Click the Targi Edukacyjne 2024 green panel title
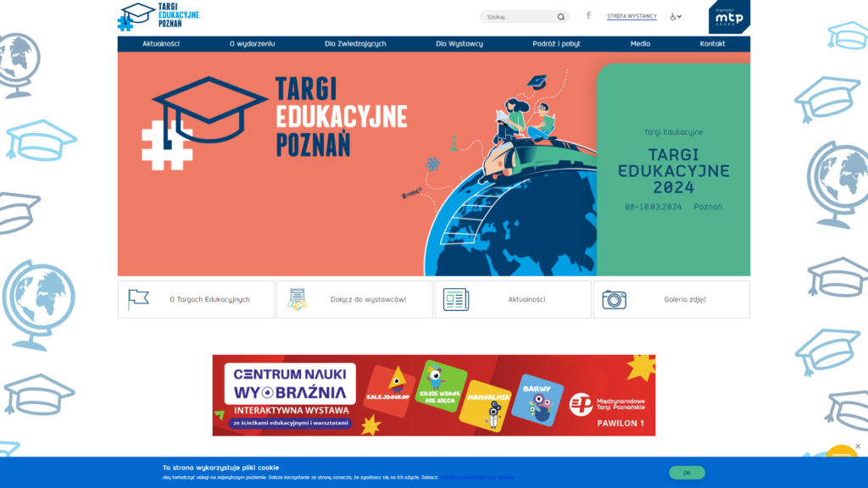 coord(674,171)
